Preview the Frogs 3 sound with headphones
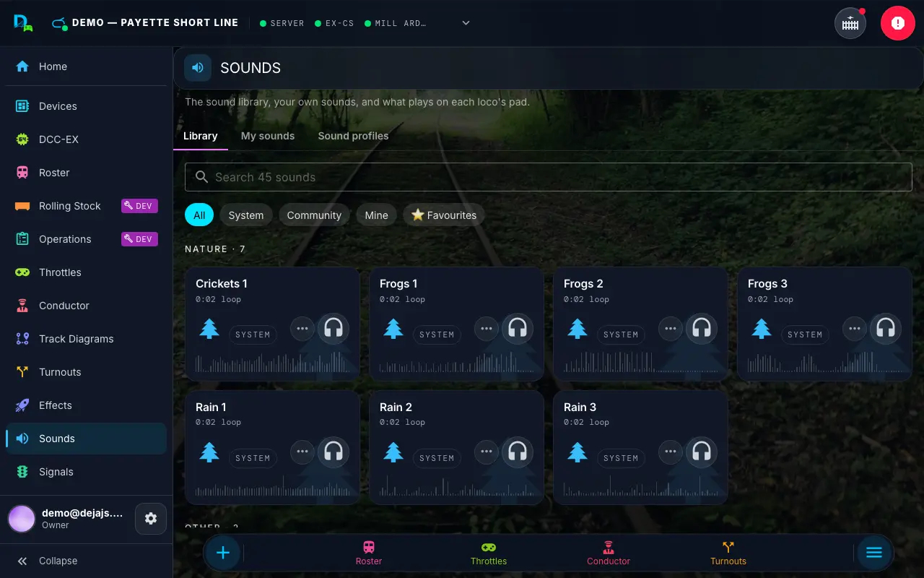This screenshot has height=578, width=924. pyautogui.click(x=885, y=329)
